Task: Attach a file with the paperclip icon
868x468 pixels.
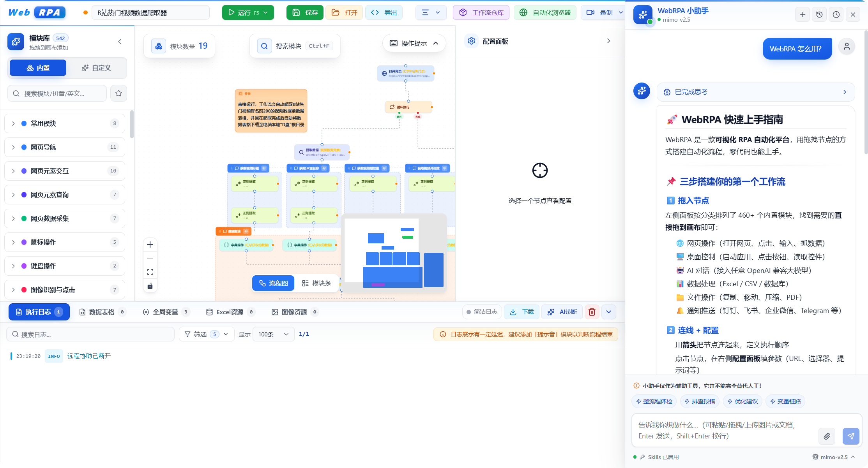Action: [827, 436]
